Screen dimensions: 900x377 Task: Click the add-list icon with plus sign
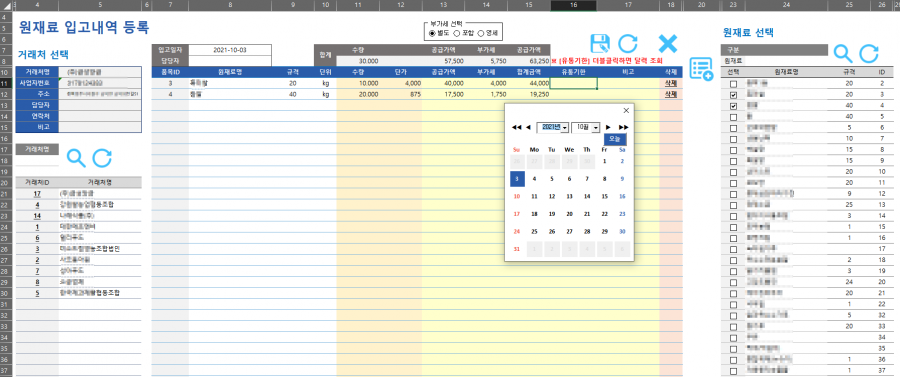coord(701,69)
